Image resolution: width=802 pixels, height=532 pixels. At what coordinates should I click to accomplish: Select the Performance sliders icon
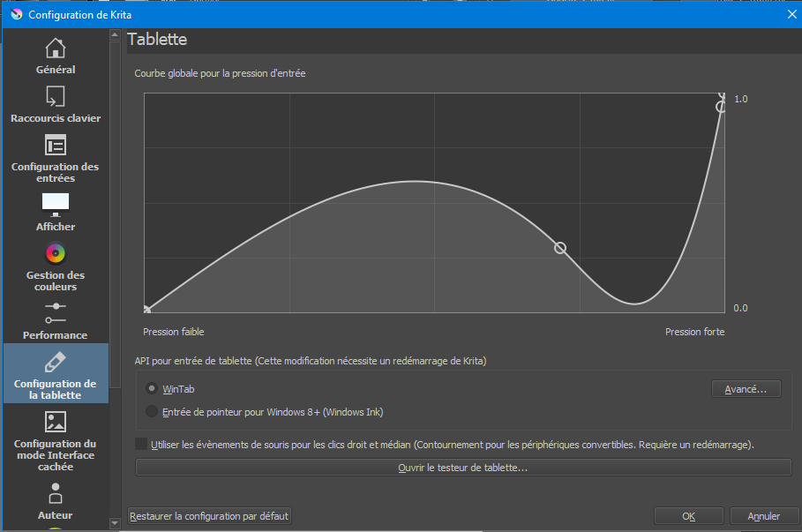(56, 312)
